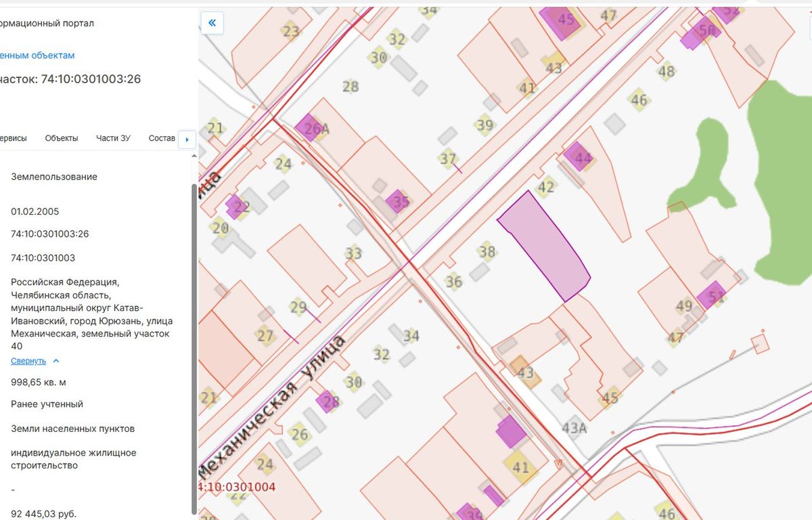812x520 pixels.
Task: Click purple building marked 26A
Action: point(309,127)
